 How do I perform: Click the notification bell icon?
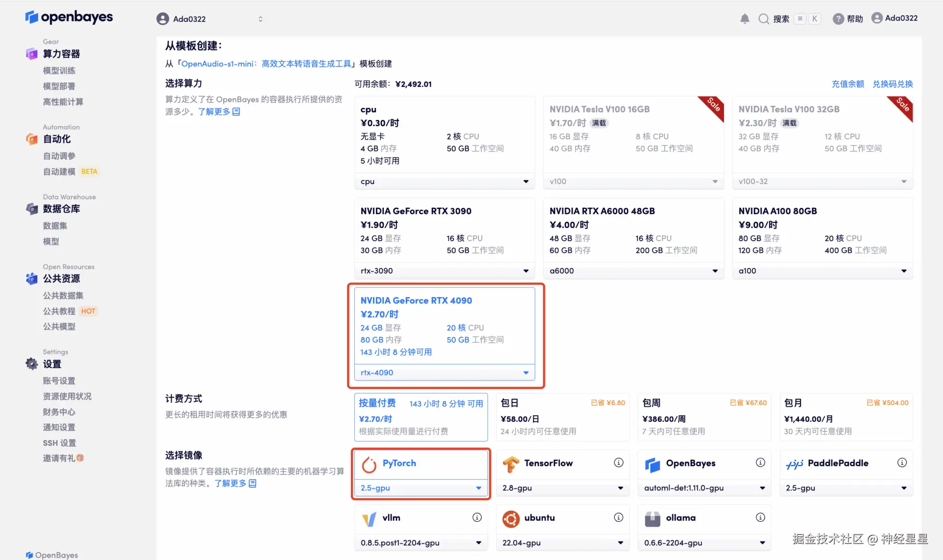point(744,19)
